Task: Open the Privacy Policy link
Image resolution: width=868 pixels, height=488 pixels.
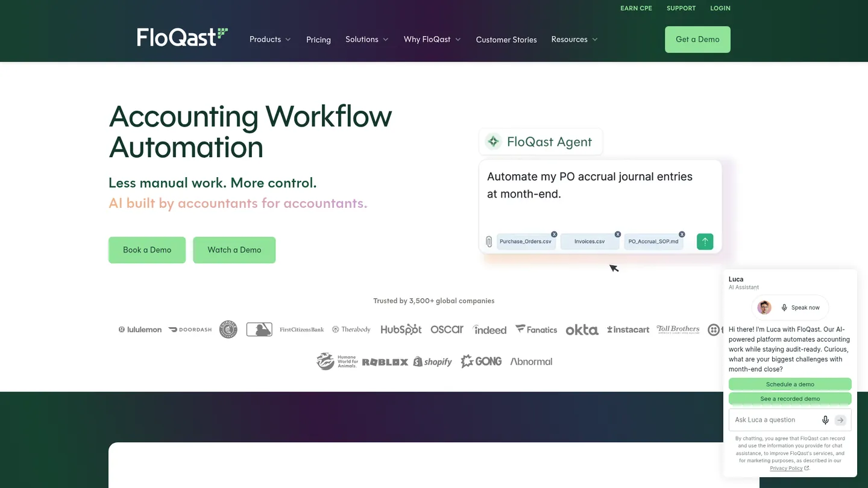Action: pyautogui.click(x=789, y=468)
